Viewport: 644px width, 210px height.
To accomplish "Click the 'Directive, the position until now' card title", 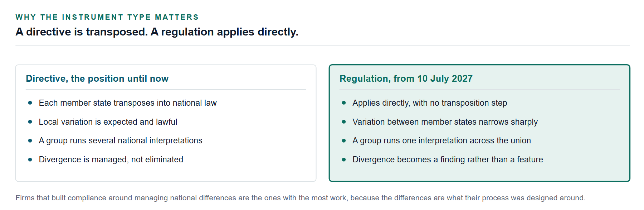I will (97, 78).
